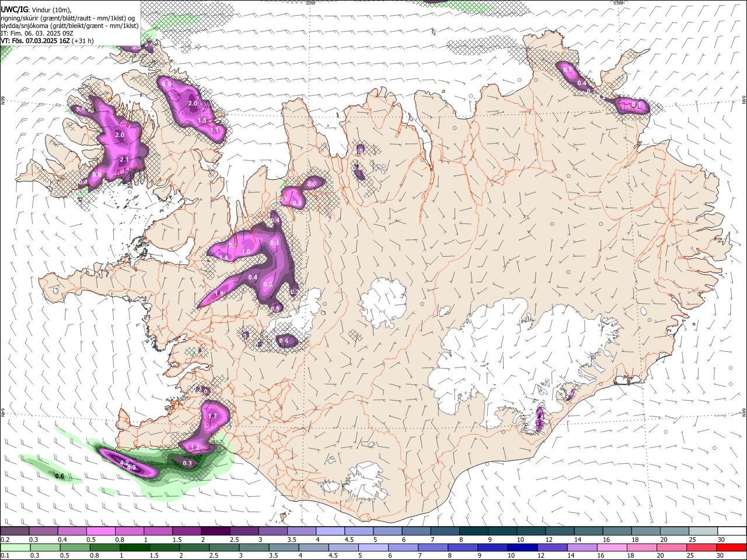Click the 1.8 snowfall value label
747x560 pixels.
[x=219, y=293]
